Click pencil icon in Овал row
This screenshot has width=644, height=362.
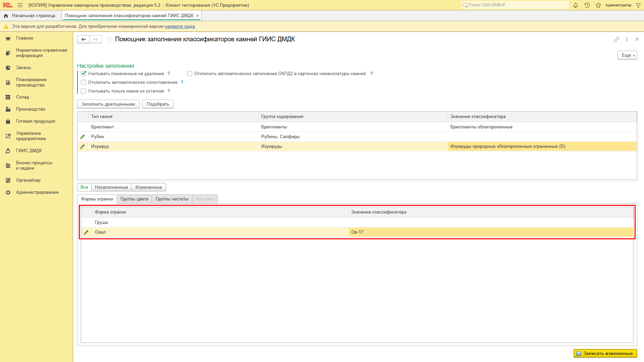click(x=86, y=232)
